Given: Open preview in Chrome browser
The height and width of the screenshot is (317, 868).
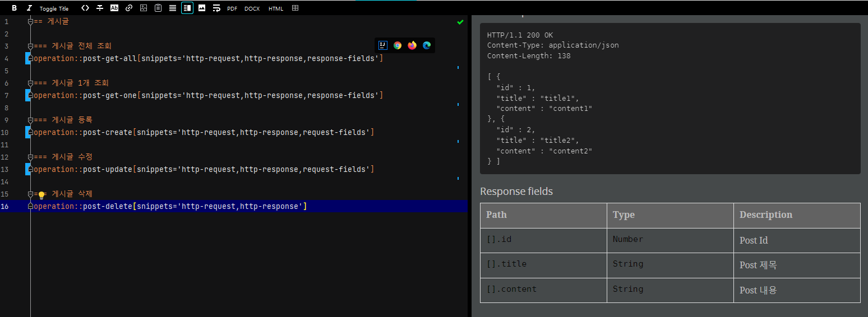Looking at the screenshot, I should point(398,45).
